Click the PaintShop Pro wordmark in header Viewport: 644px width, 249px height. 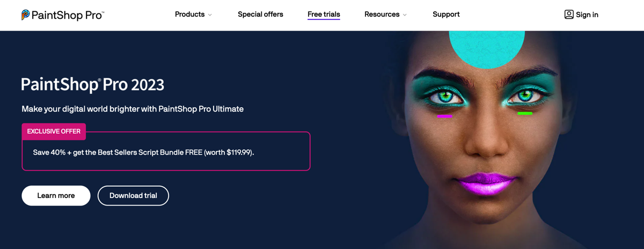pos(68,15)
